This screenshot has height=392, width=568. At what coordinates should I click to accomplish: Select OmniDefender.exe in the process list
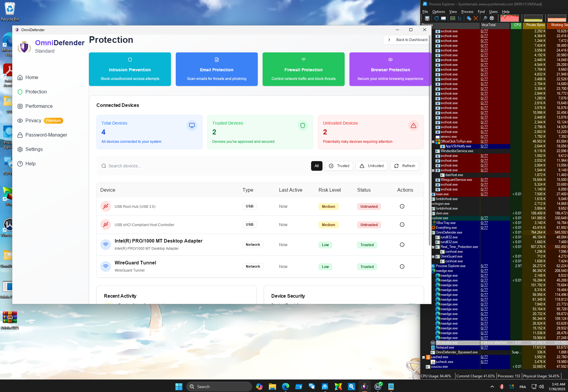click(x=449, y=232)
